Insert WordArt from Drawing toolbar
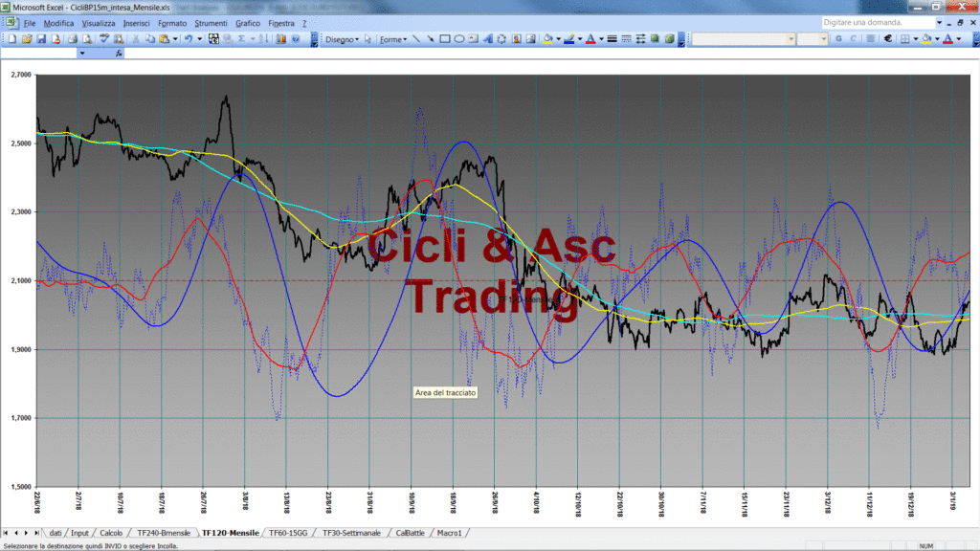The width and height of the screenshot is (980, 551). (487, 38)
